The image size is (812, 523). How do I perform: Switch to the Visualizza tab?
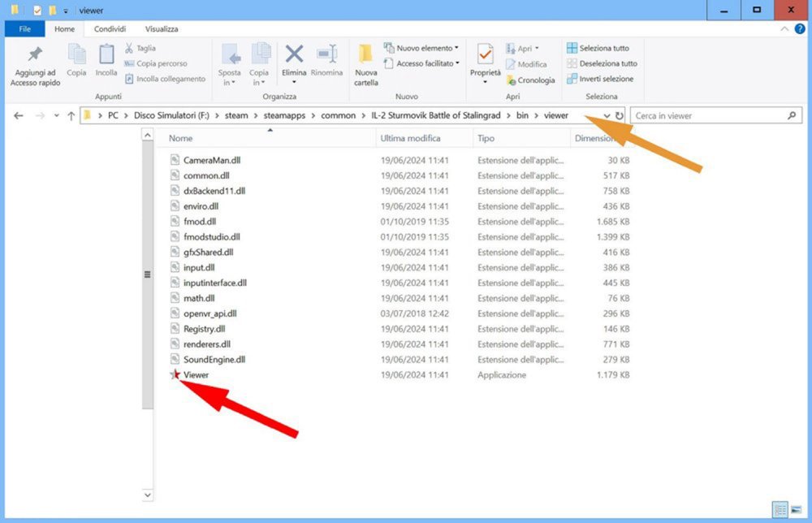point(162,29)
